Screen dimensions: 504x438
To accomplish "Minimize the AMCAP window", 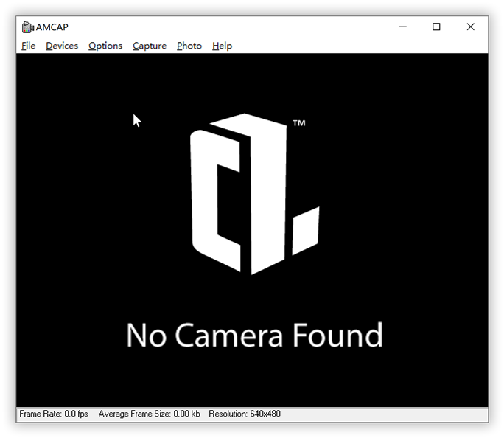I will click(x=403, y=27).
